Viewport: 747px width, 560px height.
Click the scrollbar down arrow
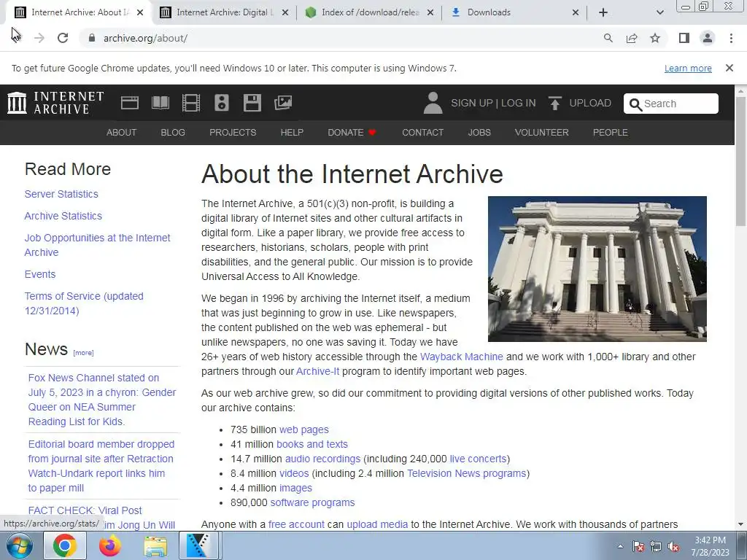click(x=741, y=524)
